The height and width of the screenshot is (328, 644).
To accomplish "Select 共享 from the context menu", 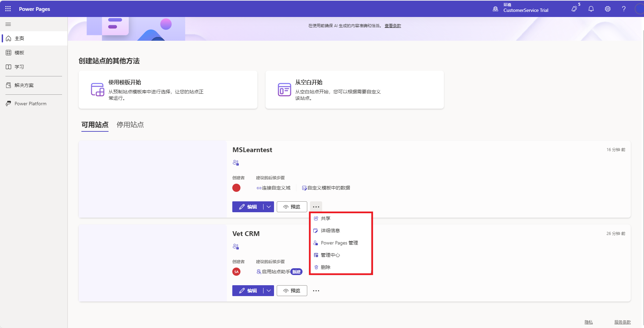I will [x=341, y=218].
